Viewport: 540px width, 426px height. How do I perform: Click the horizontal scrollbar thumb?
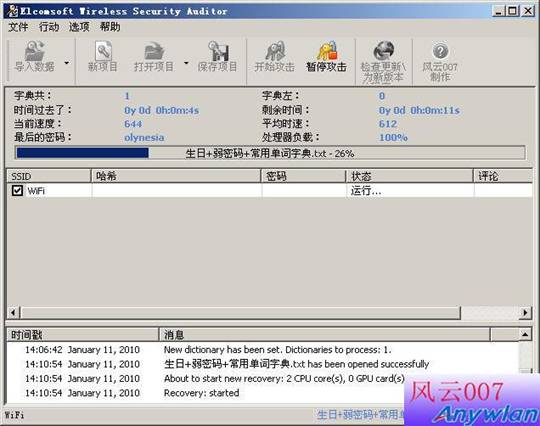[240, 313]
